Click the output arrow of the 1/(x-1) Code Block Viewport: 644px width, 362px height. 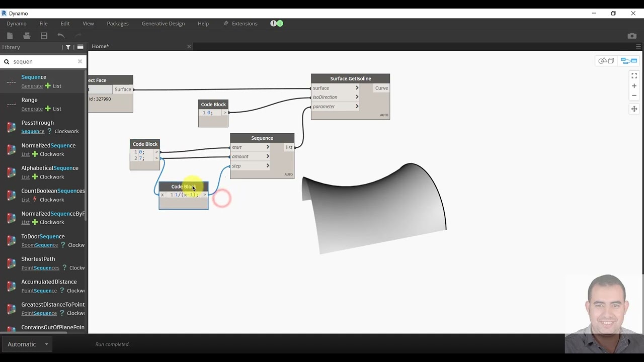[204, 195]
